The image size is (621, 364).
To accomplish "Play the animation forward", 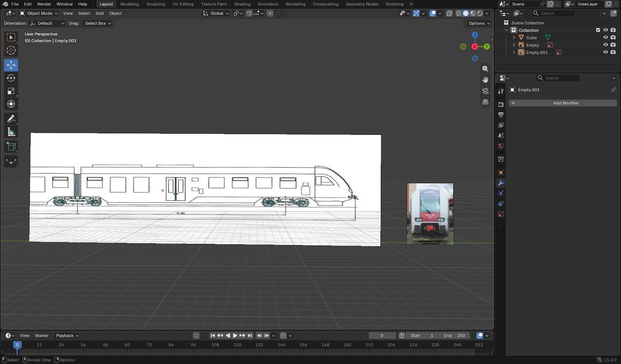I will point(235,336).
